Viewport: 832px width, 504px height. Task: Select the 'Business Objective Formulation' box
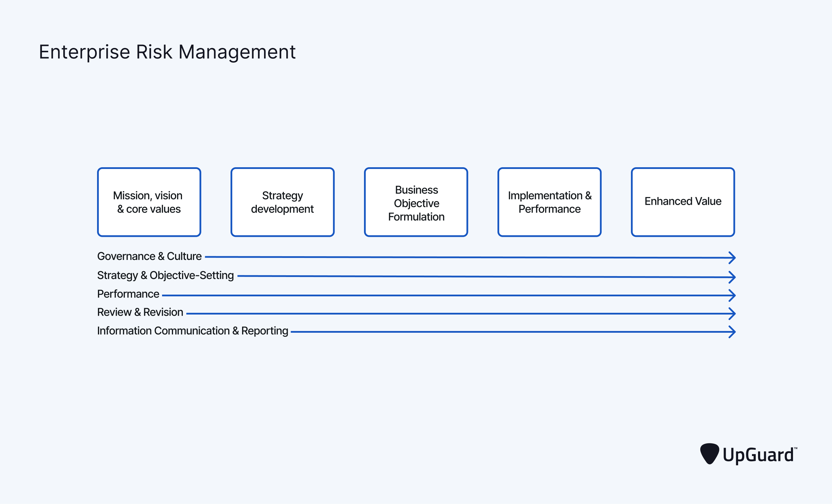(416, 202)
